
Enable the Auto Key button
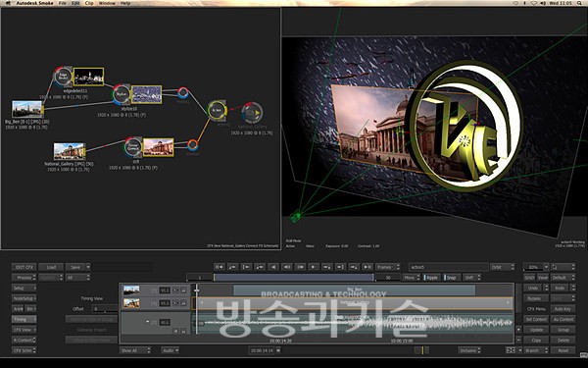(563, 309)
